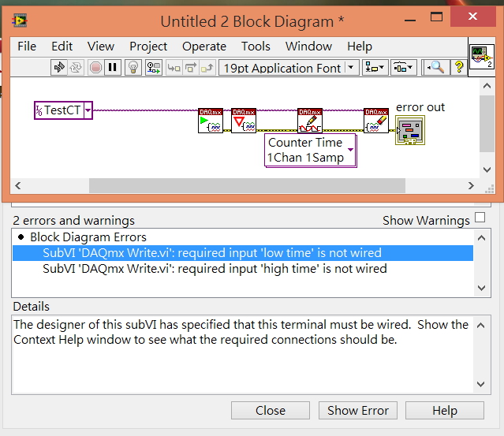Click the Abort Execution stop icon
The width and height of the screenshot is (504, 436).
coord(95,68)
